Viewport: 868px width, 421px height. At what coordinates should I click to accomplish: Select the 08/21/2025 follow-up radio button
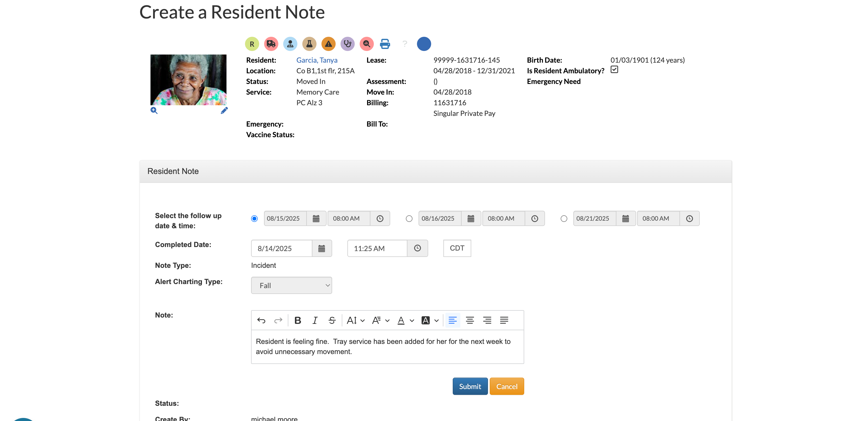(564, 219)
